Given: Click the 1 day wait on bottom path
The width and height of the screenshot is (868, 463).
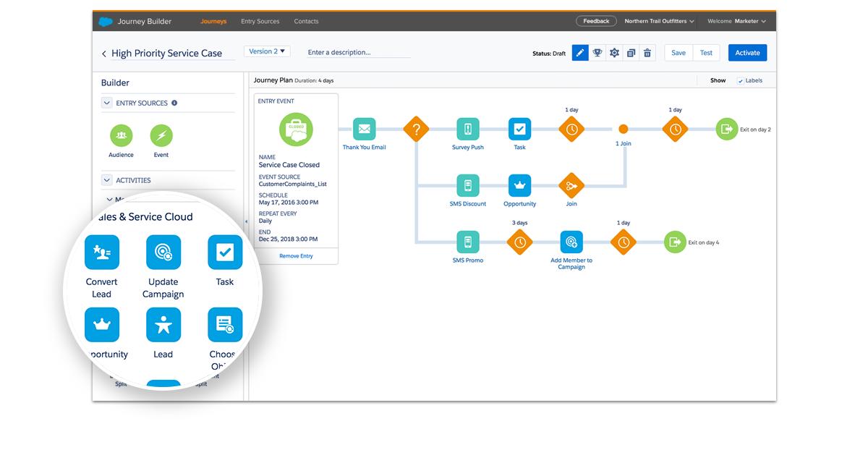Looking at the screenshot, I should 624,242.
